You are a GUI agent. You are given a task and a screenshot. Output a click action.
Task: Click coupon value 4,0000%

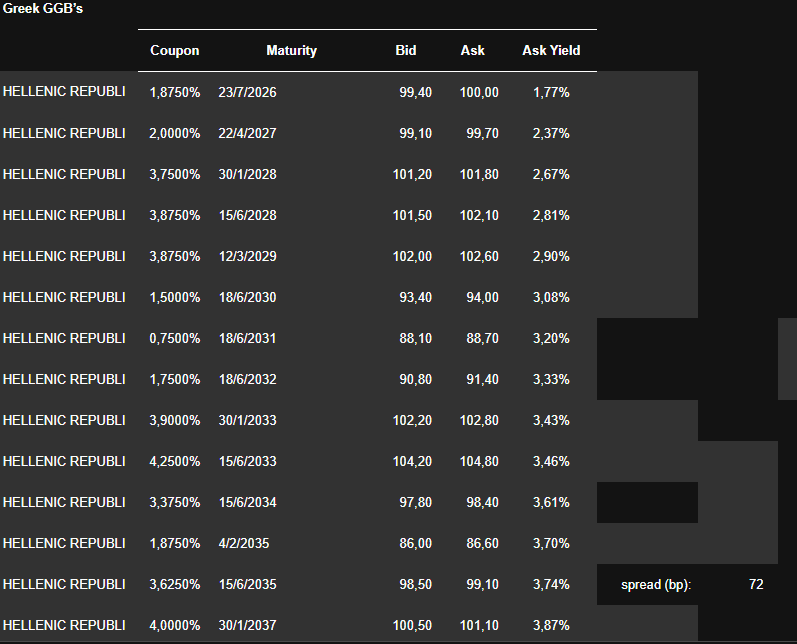[x=174, y=625]
